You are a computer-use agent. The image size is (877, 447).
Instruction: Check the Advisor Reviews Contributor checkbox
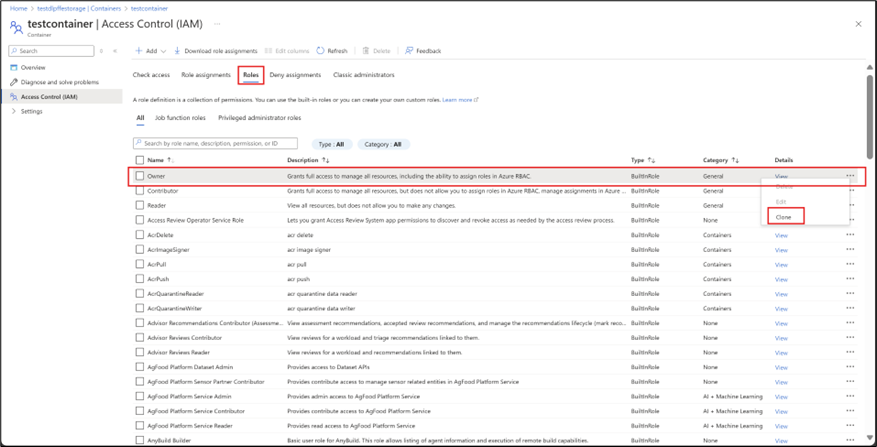pyautogui.click(x=140, y=338)
